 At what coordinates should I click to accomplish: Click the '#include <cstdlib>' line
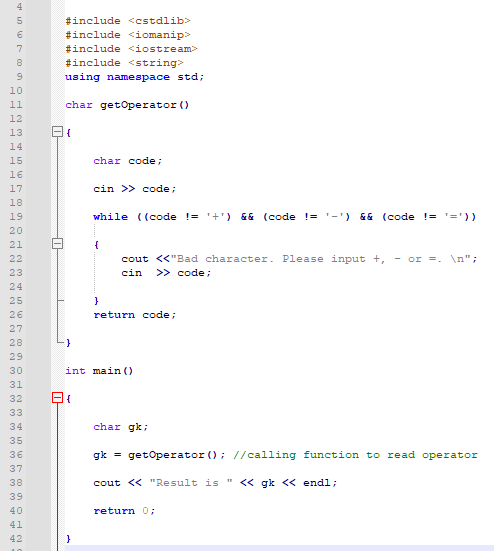tap(128, 21)
